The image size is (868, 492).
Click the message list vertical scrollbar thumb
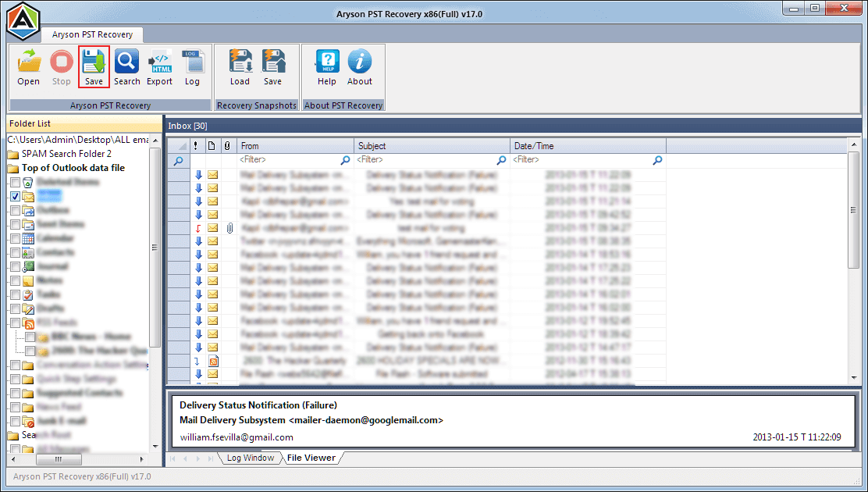pyautogui.click(x=854, y=209)
